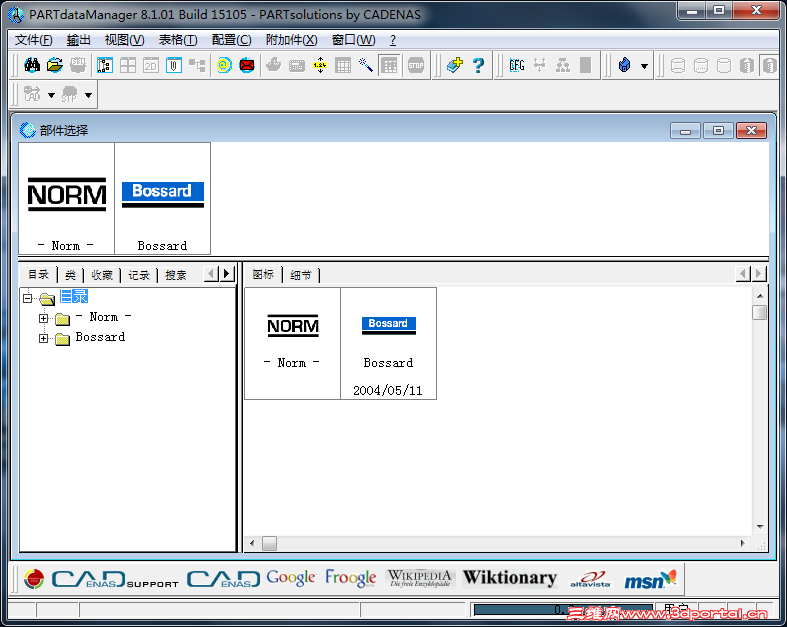Switch to the 目录 tab
The image size is (787, 627).
click(x=38, y=275)
